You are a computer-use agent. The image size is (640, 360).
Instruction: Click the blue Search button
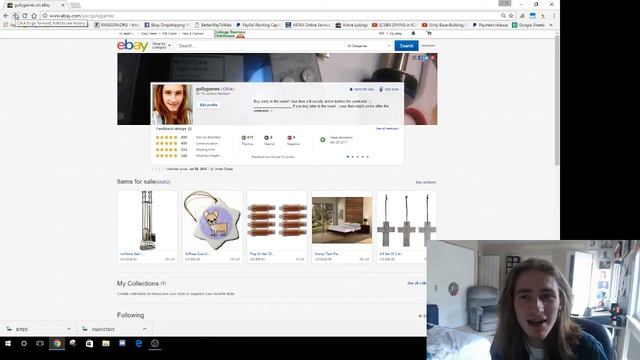(406, 46)
